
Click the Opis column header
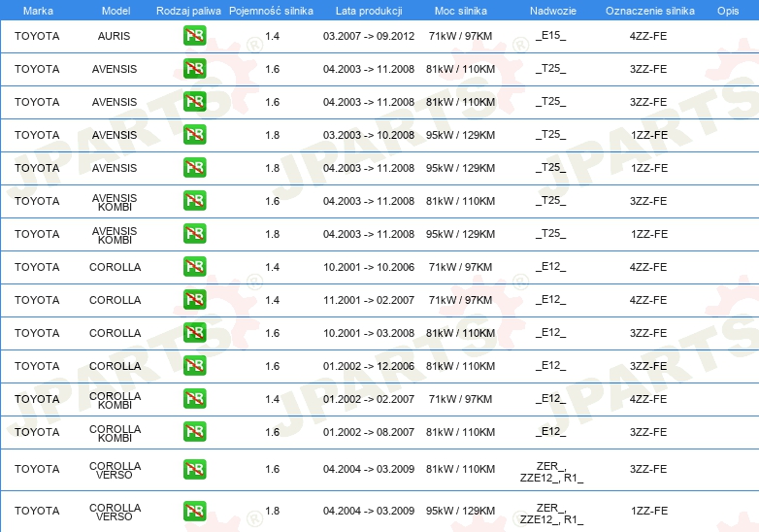tap(728, 11)
